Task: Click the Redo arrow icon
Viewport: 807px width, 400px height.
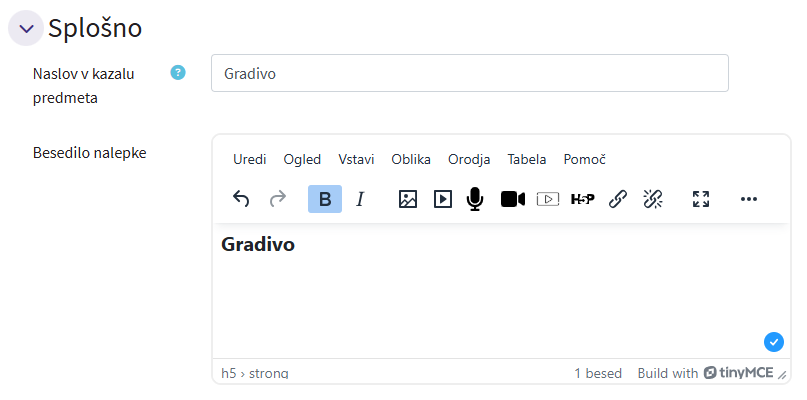Action: click(x=278, y=199)
